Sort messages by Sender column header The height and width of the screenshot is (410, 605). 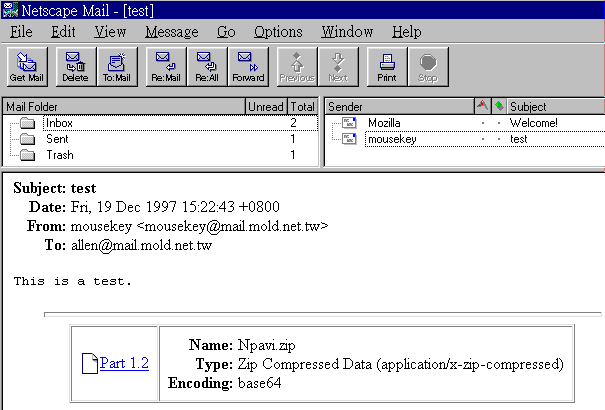tap(398, 106)
